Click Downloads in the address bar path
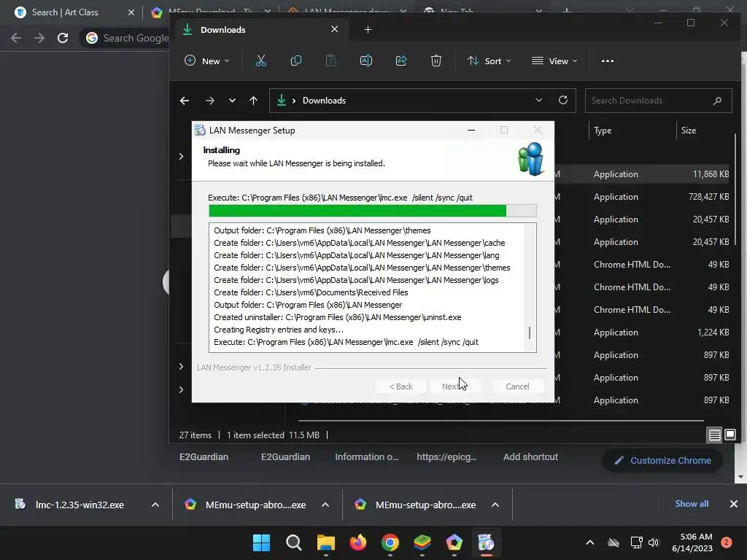The height and width of the screenshot is (560, 747). pyautogui.click(x=324, y=101)
